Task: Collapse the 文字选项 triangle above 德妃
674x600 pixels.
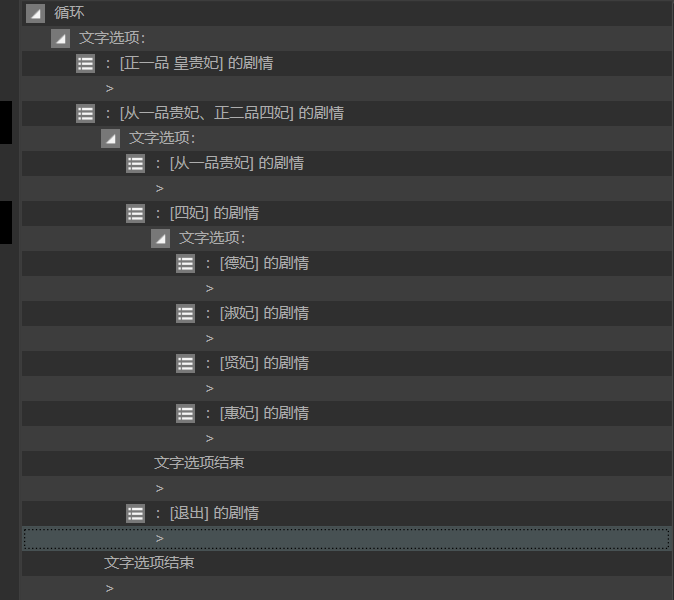Action: click(x=160, y=238)
